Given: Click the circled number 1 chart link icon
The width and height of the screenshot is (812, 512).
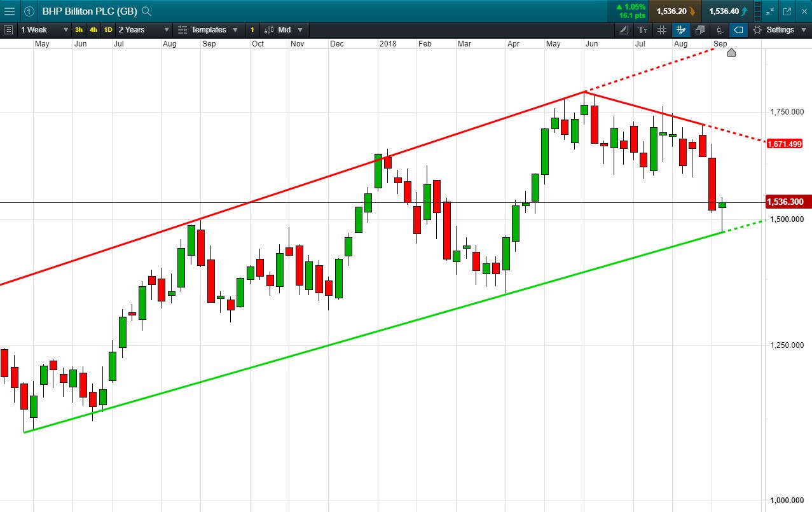Looking at the screenshot, I should point(29,11).
